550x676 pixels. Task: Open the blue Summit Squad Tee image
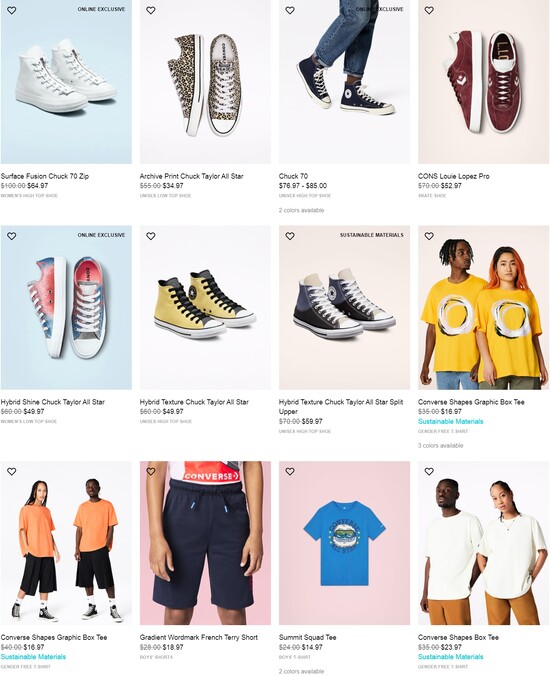pyautogui.click(x=344, y=543)
